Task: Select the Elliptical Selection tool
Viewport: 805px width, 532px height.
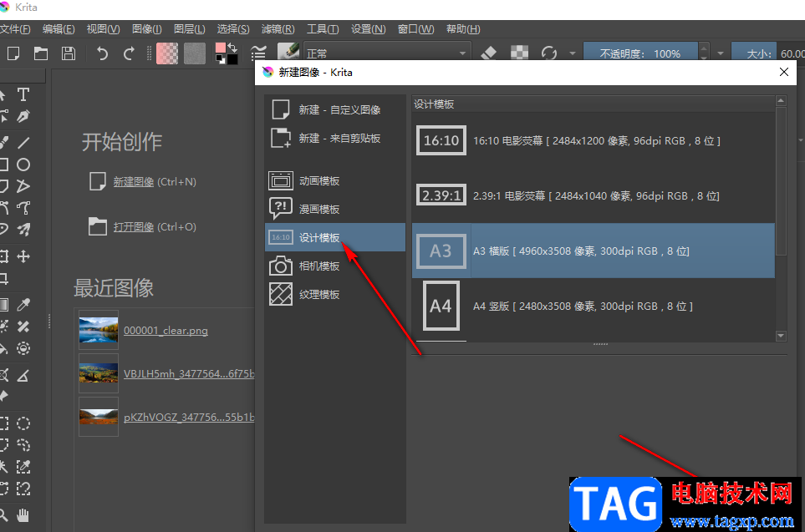Action: [23, 423]
